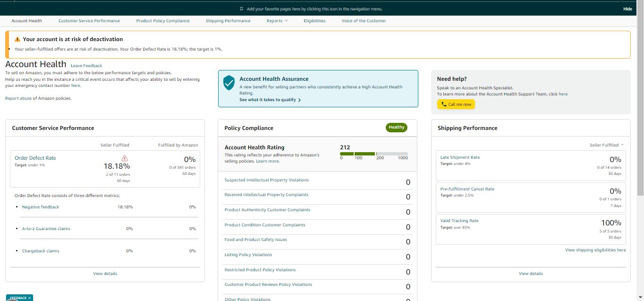Viewport: 644px width, 301px height.
Task: Open Voice of the Customer tab
Action: click(364, 21)
